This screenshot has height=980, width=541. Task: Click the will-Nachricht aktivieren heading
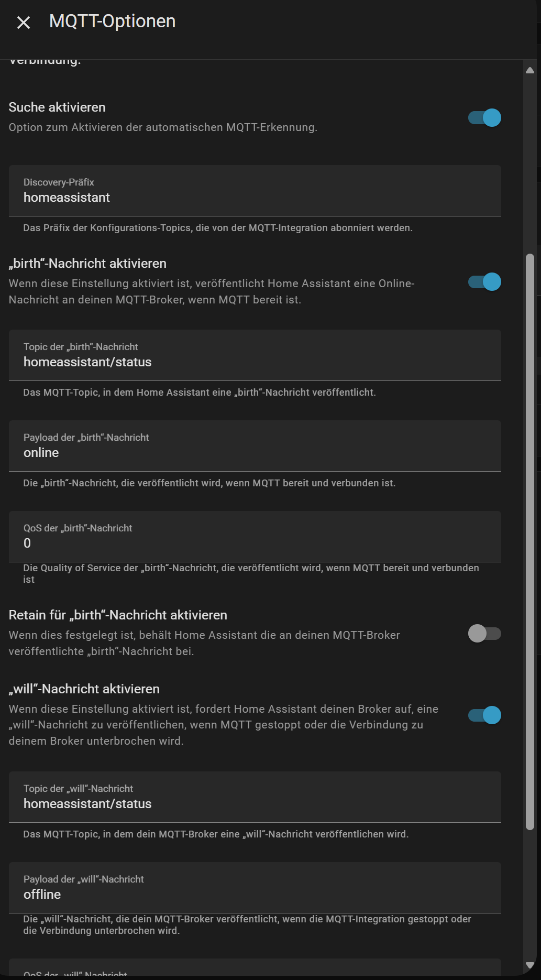click(84, 689)
